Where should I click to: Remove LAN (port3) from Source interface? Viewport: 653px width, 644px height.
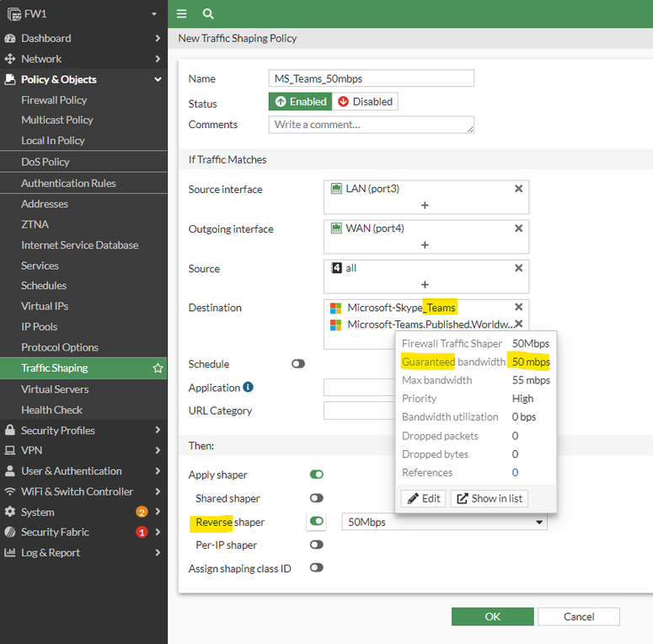coord(518,189)
